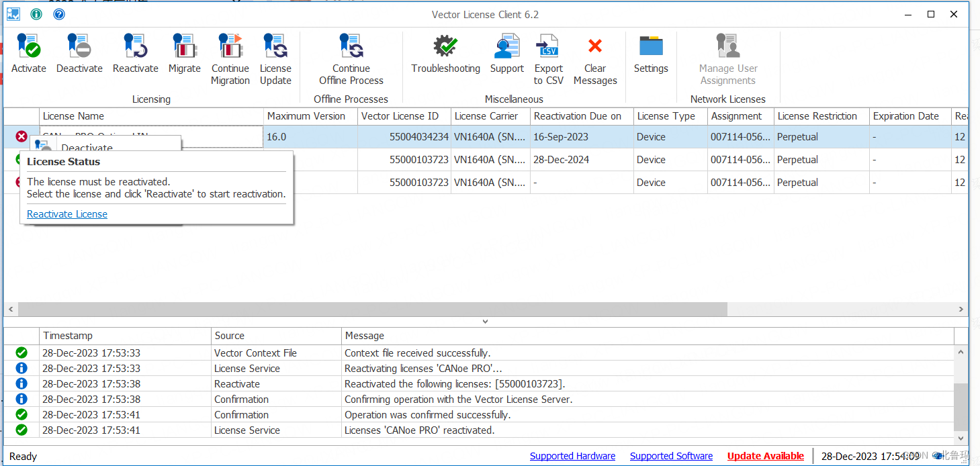Collapse the message log panel chevron
Image resolution: width=980 pixels, height=466 pixels.
click(485, 321)
